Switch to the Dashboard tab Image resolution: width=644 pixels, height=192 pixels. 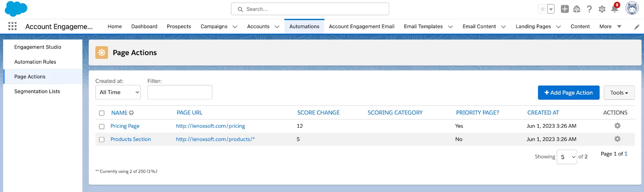coord(144,27)
